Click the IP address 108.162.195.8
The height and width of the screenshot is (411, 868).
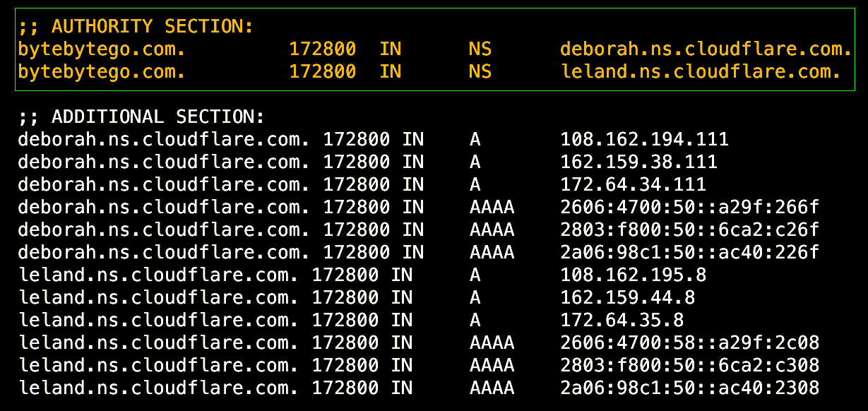(633, 275)
